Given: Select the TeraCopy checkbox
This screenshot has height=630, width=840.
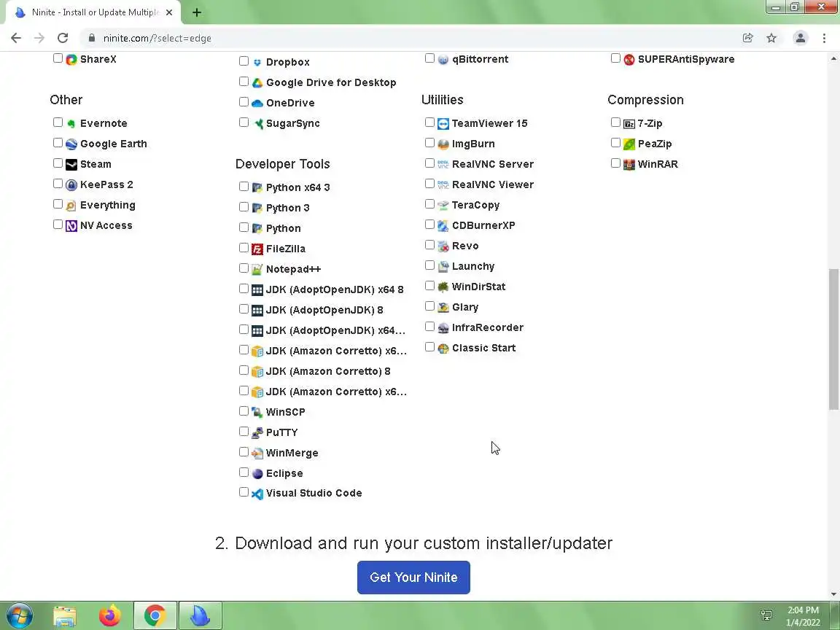Looking at the screenshot, I should point(429,204).
